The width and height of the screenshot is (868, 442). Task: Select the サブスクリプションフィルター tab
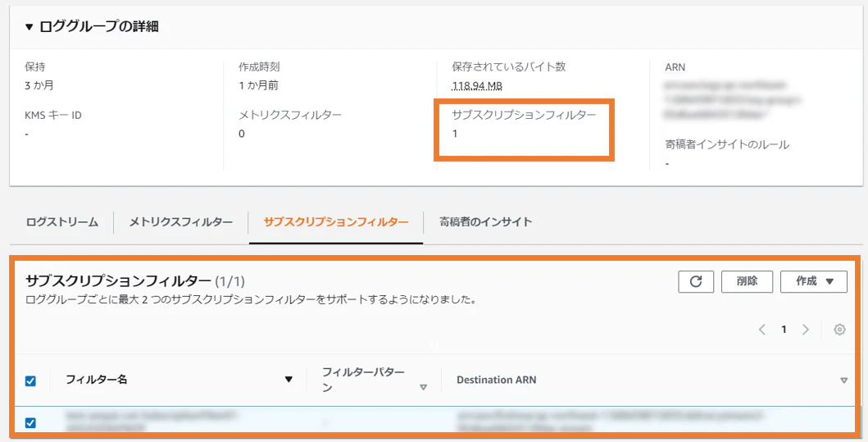336,222
